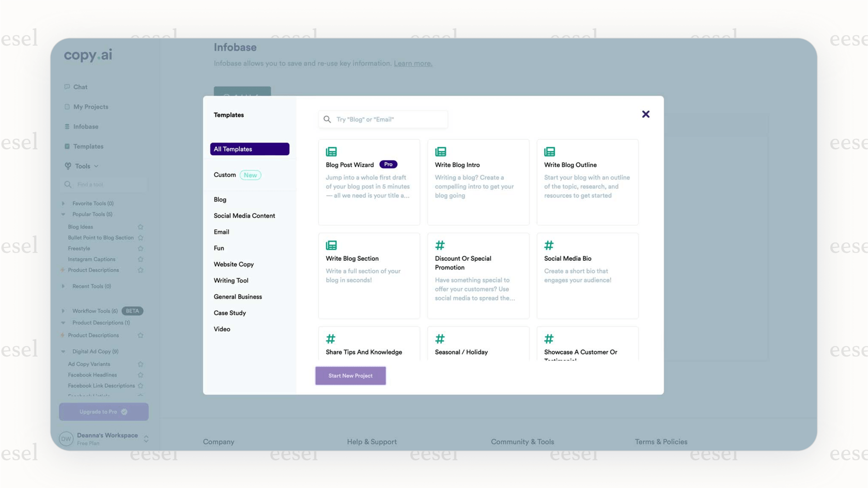This screenshot has height=488, width=868.
Task: Select the Social Media Content category
Action: pyautogui.click(x=244, y=215)
